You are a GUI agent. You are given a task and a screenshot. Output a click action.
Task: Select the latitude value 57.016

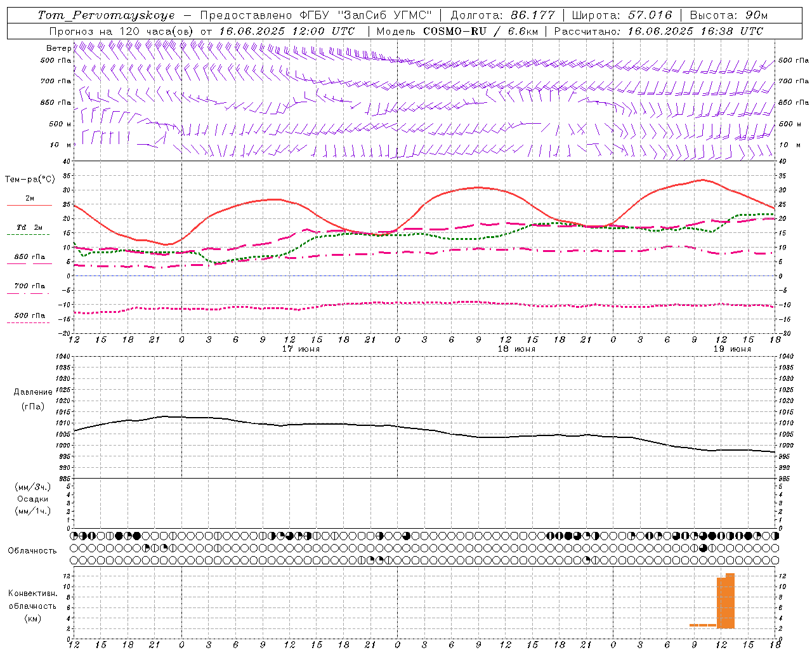coord(649,15)
